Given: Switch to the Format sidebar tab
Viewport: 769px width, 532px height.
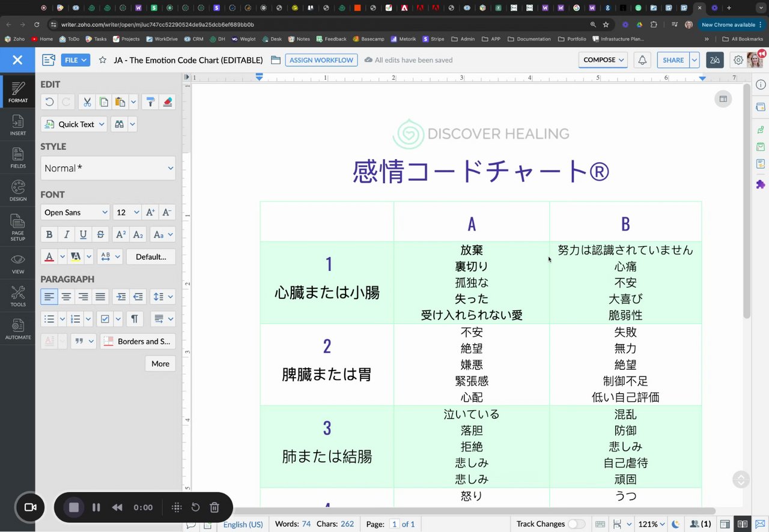Looking at the screenshot, I should 17,92.
